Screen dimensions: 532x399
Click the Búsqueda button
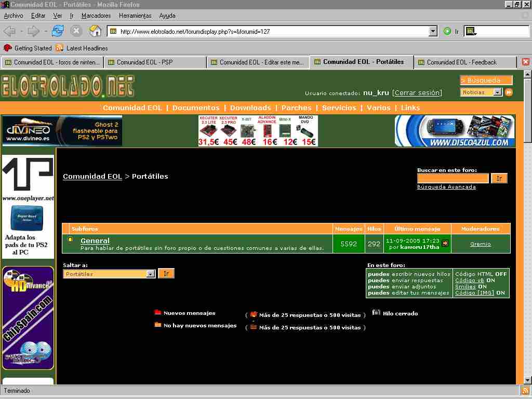click(x=486, y=81)
